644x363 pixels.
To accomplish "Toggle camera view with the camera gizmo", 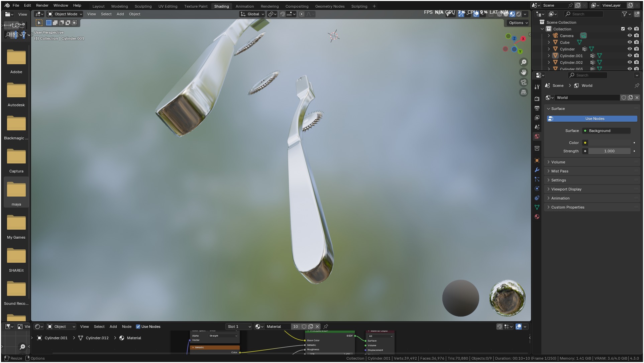I will [x=524, y=82].
